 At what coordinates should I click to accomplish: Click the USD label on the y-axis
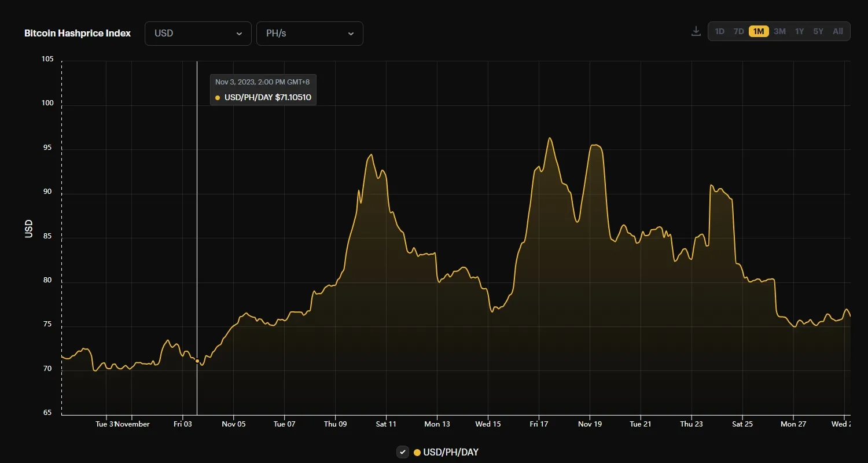click(x=28, y=227)
